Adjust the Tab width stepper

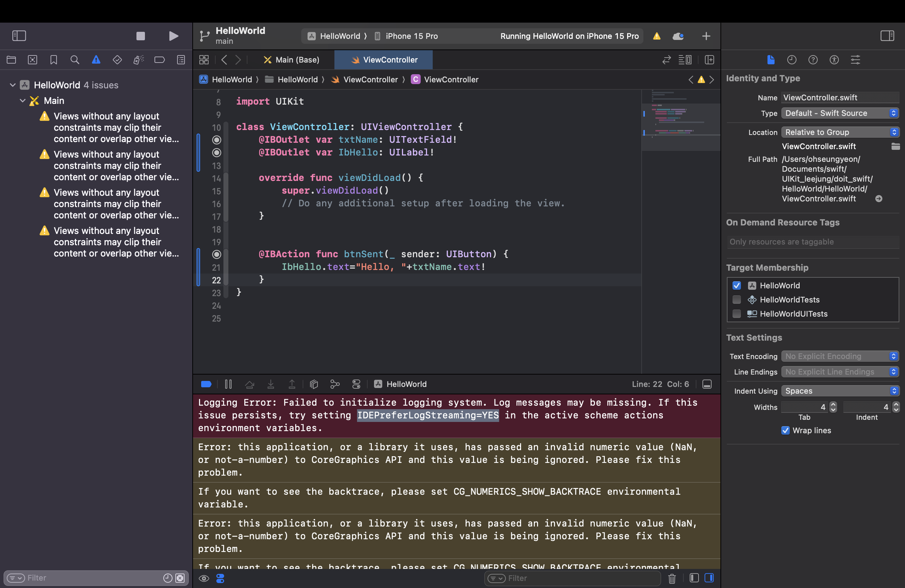[833, 407]
